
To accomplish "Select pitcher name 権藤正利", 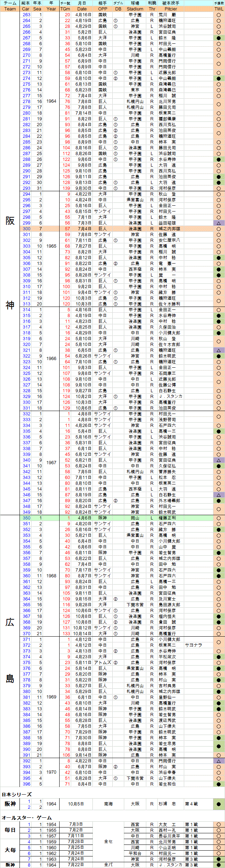I will click(x=167, y=518).
